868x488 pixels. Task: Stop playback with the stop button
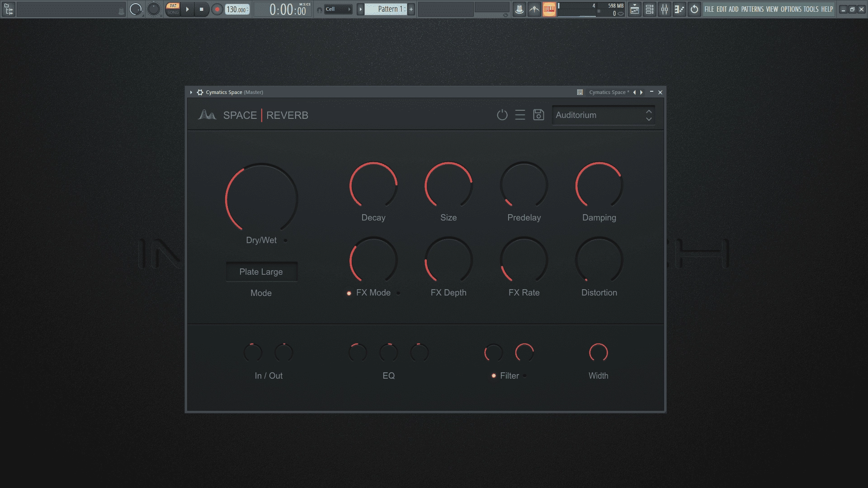[202, 9]
